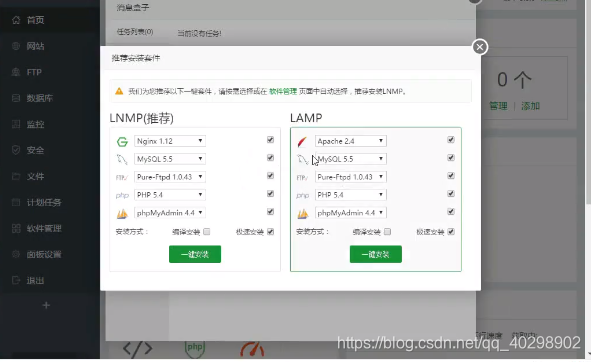The width and height of the screenshot is (591, 362).
Task: Uncheck the Nginx 1.12 checkbox
Action: pyautogui.click(x=270, y=140)
